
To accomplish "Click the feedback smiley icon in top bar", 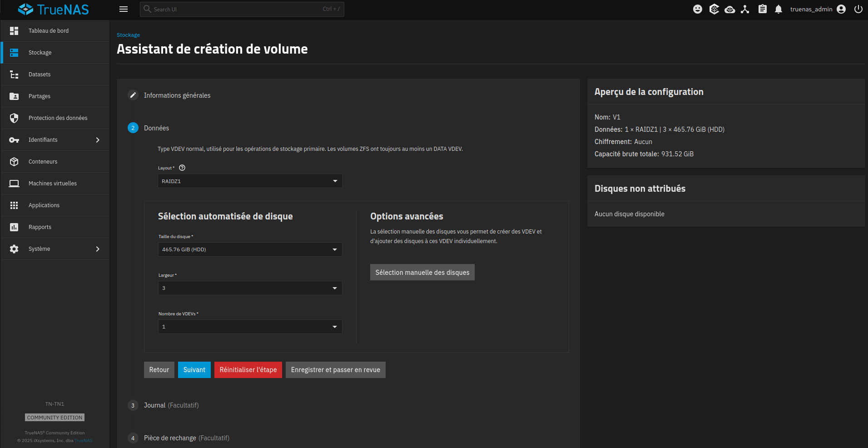I will point(698,9).
